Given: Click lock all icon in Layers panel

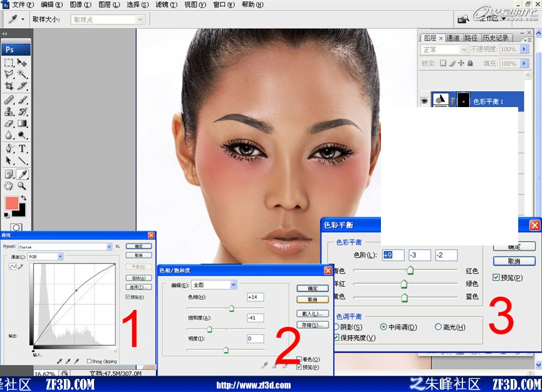Looking at the screenshot, I should pos(470,63).
